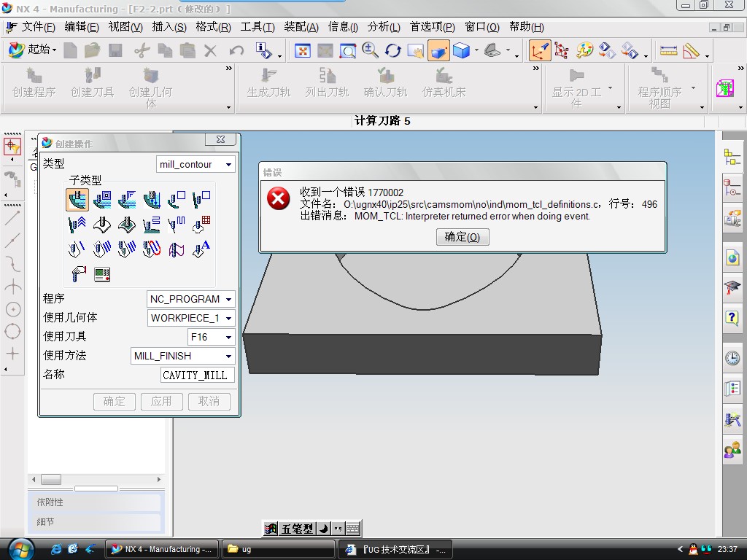The height and width of the screenshot is (560, 747).
Task: Click 取消 in the 创建操作 dialog
Action: 209,402
